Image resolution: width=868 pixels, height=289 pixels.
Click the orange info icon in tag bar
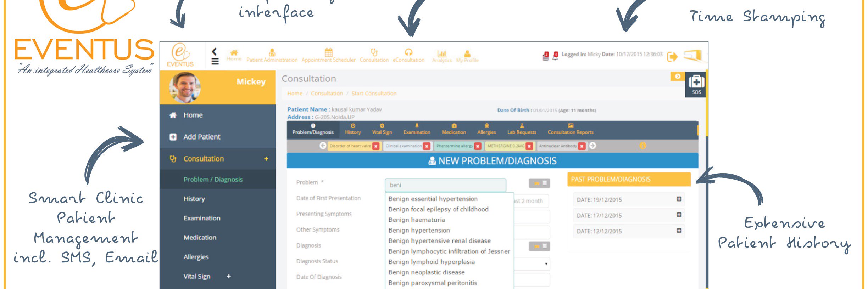point(642,146)
